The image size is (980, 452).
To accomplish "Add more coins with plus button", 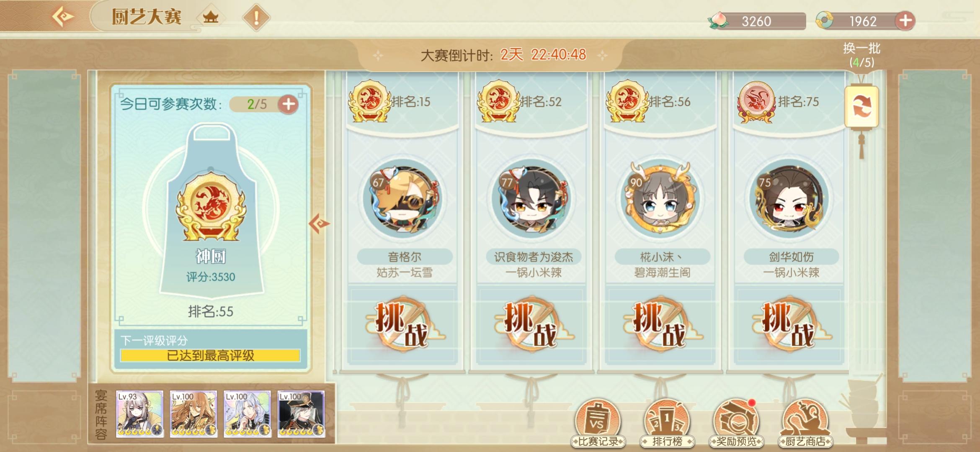I will [905, 21].
